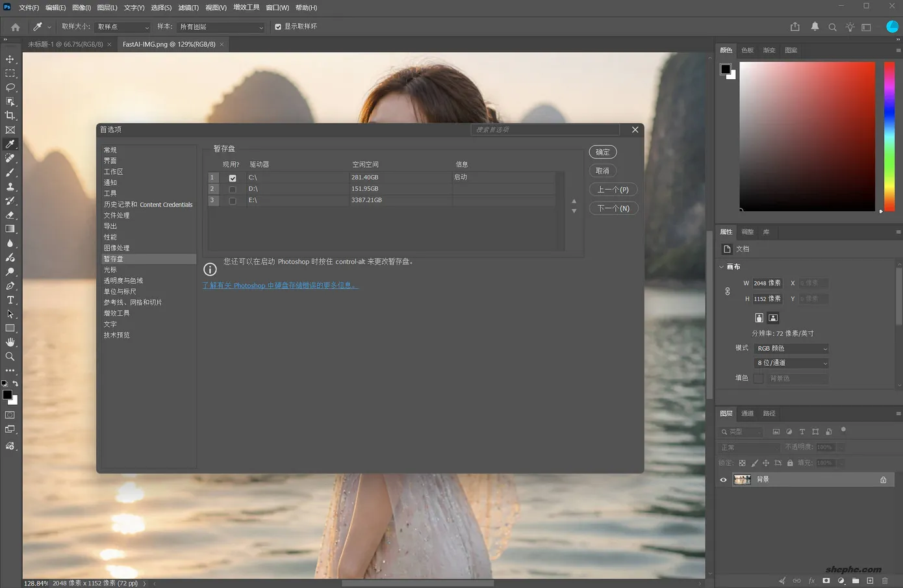Toggle Quick Mask mode in the toolbar
Screen dimensions: 903x588
(10, 415)
